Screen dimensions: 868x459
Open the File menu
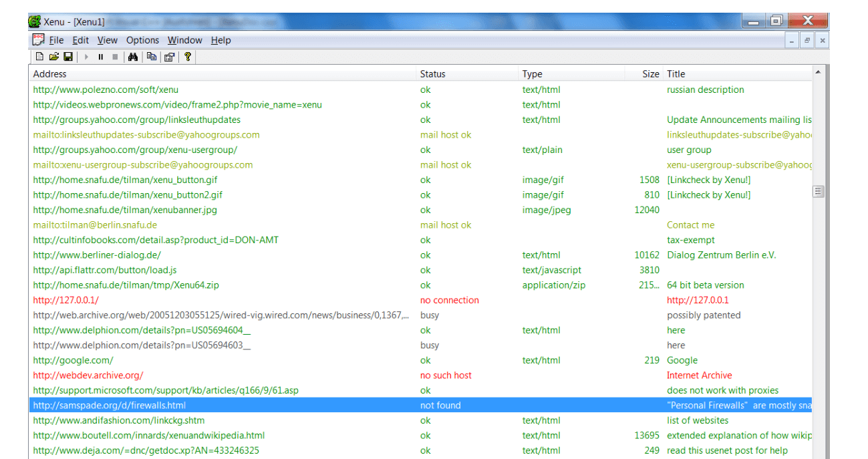pos(56,40)
